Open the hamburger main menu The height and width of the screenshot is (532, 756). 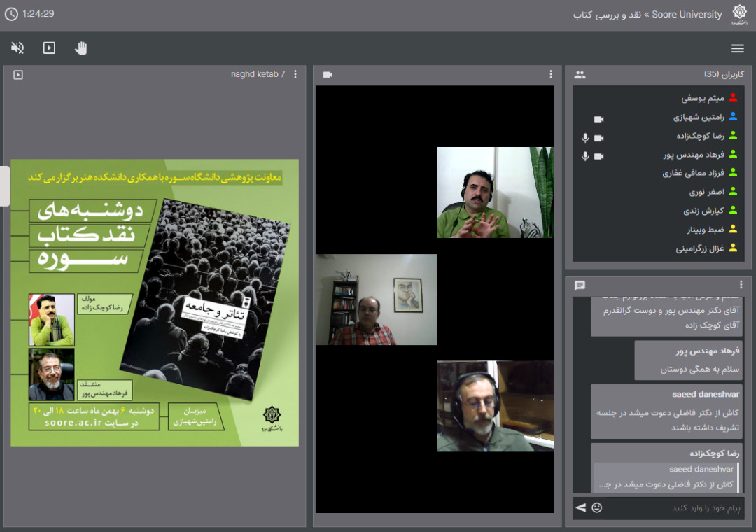tap(737, 48)
